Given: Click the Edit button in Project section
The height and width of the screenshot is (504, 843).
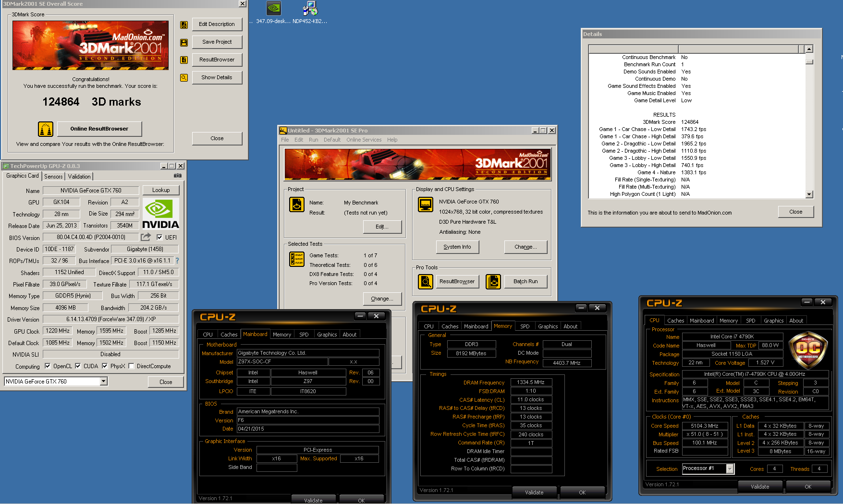Looking at the screenshot, I should click(382, 227).
